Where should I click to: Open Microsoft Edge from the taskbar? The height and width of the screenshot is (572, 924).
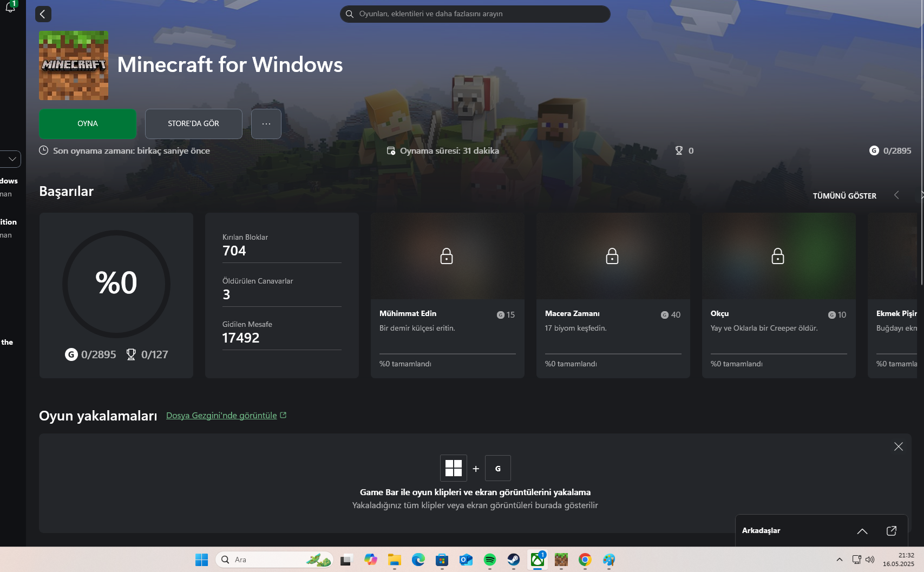click(x=418, y=560)
